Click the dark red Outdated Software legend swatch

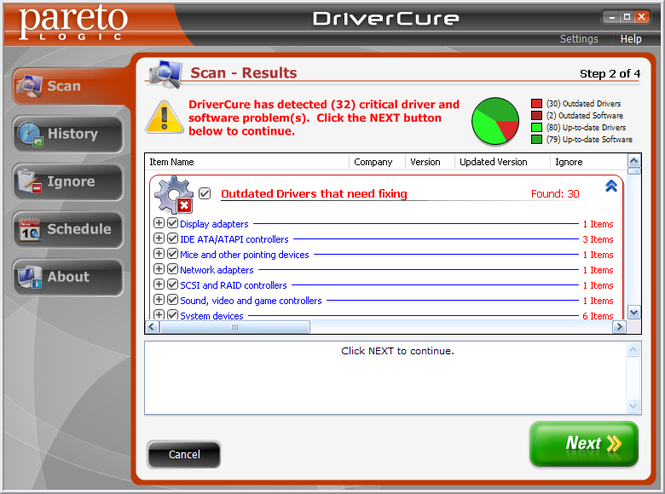pyautogui.click(x=536, y=115)
